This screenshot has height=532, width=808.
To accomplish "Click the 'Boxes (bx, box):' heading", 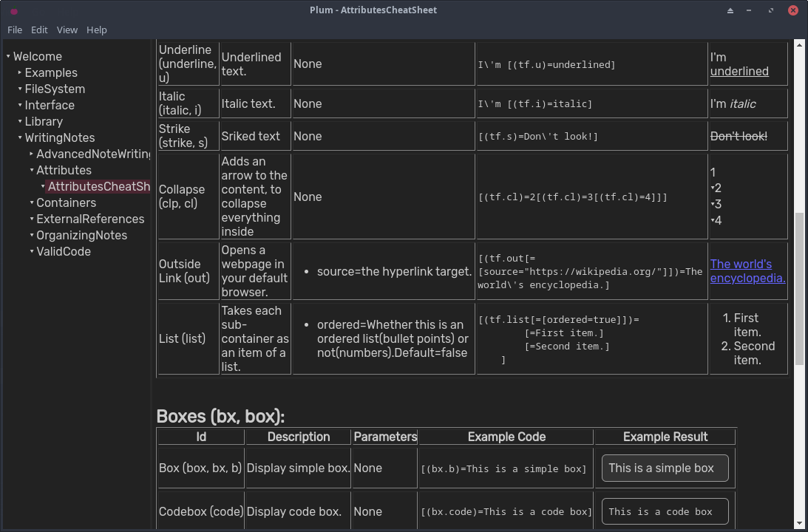I will (x=220, y=416).
